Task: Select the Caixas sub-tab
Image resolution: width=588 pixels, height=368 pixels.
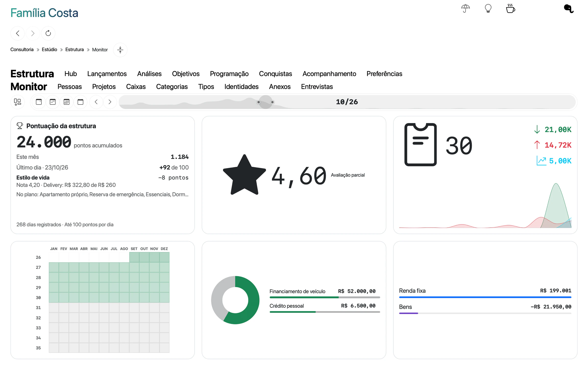Action: coord(136,87)
